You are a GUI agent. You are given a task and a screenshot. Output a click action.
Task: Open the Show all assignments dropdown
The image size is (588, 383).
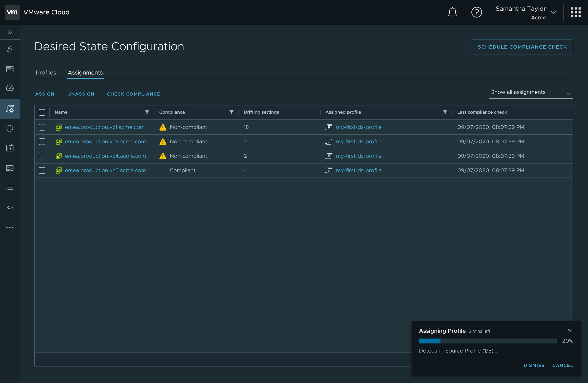[x=531, y=93]
